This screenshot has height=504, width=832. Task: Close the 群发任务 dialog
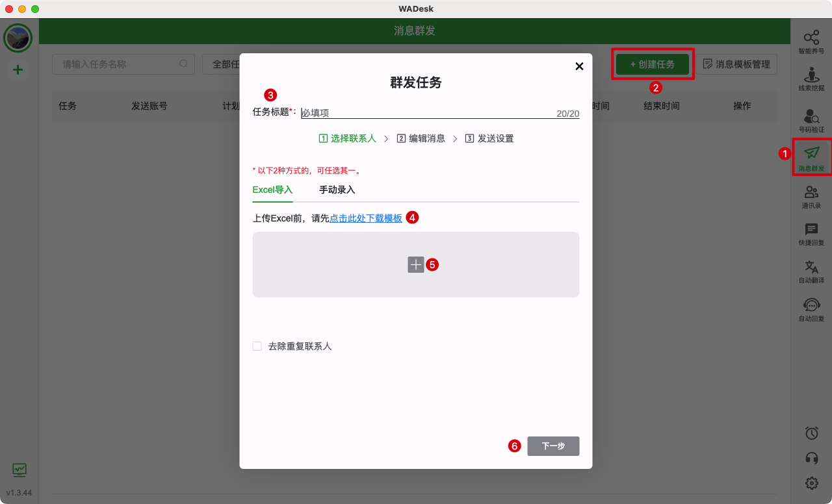point(579,66)
